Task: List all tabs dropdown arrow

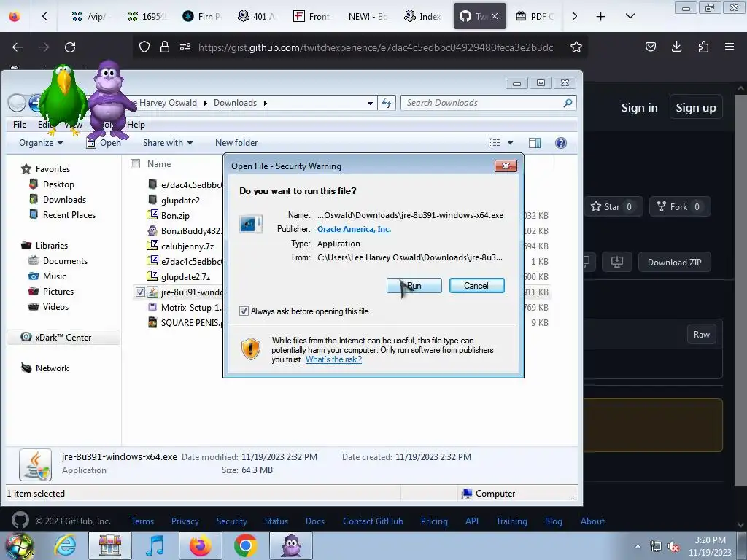Action: [630, 16]
